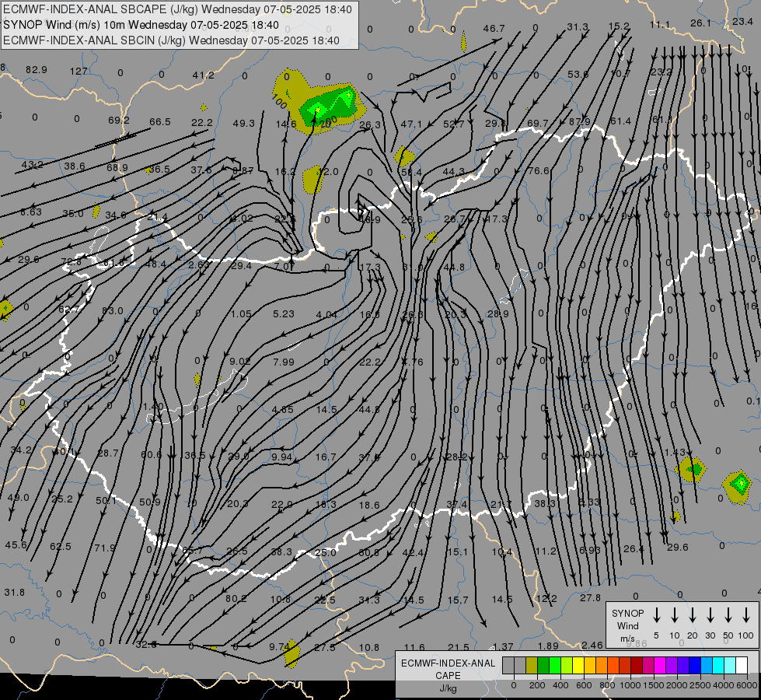Click the map value 41.2

point(203,75)
